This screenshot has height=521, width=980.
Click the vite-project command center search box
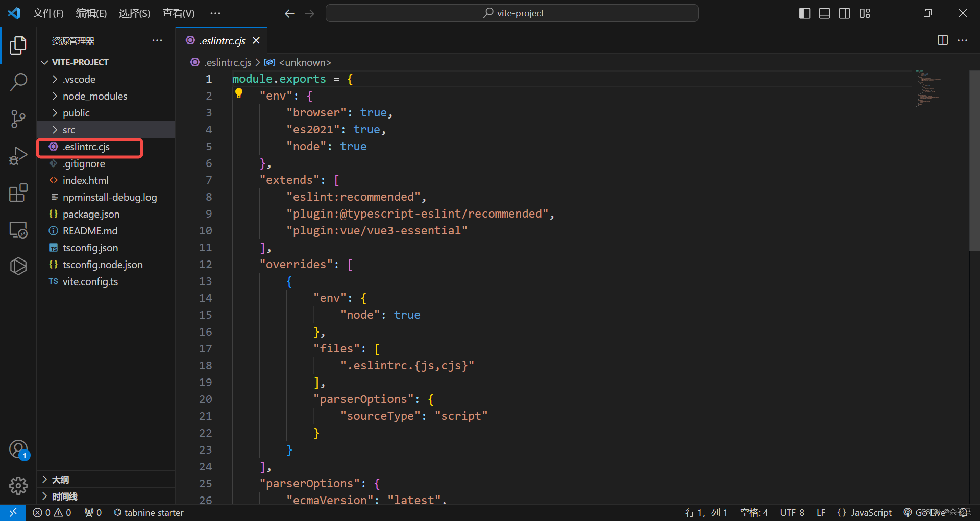pos(512,13)
